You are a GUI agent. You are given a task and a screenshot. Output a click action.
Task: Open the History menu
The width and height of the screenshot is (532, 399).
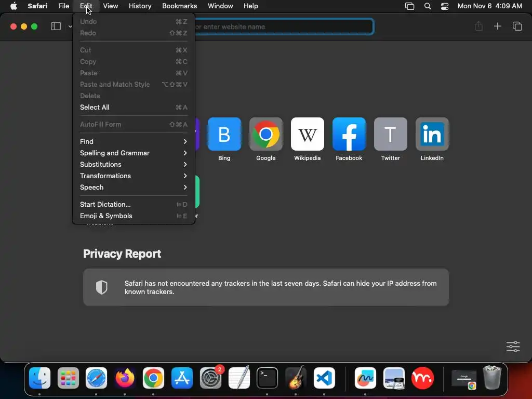(x=140, y=6)
